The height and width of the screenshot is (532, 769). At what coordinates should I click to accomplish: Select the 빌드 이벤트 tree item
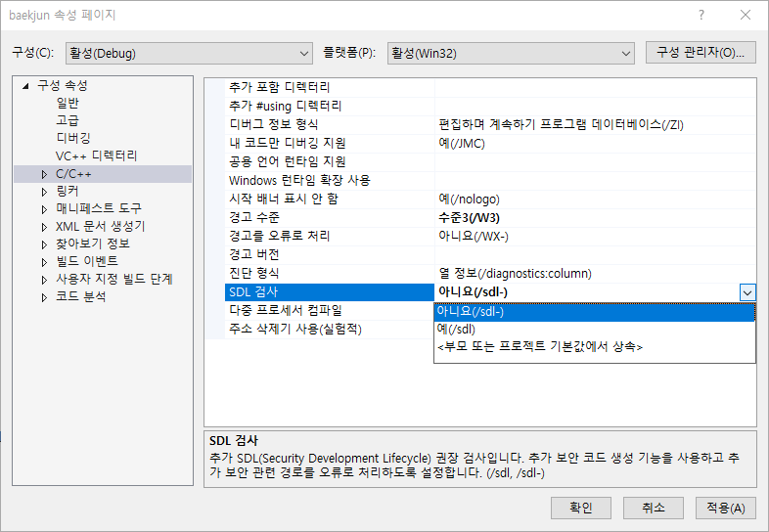click(87, 261)
